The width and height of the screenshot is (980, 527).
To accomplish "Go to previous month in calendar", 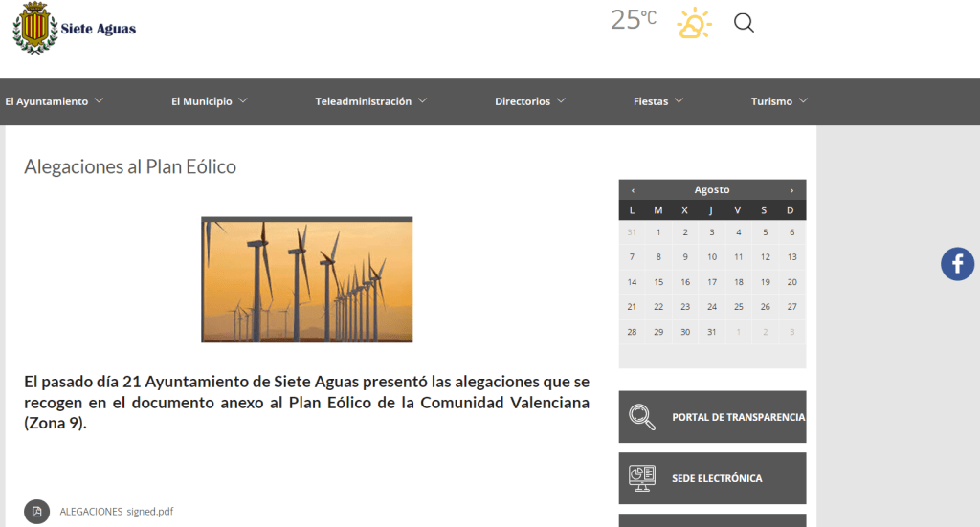I will 633,190.
